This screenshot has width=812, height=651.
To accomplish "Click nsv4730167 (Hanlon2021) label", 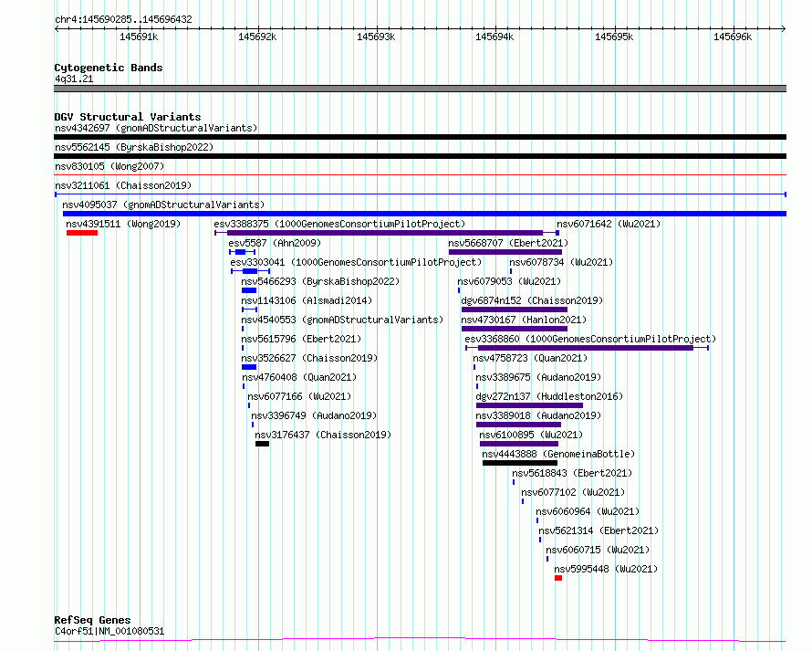I will [524, 320].
